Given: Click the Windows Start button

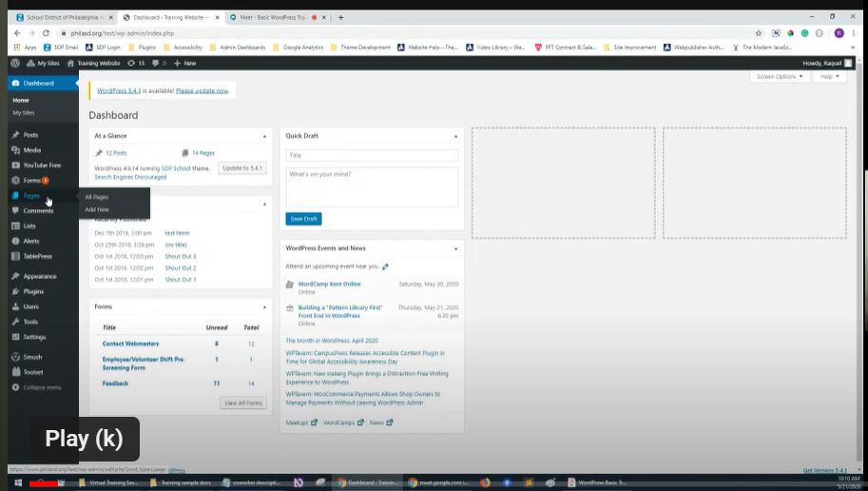Looking at the screenshot, I should pos(18,482).
